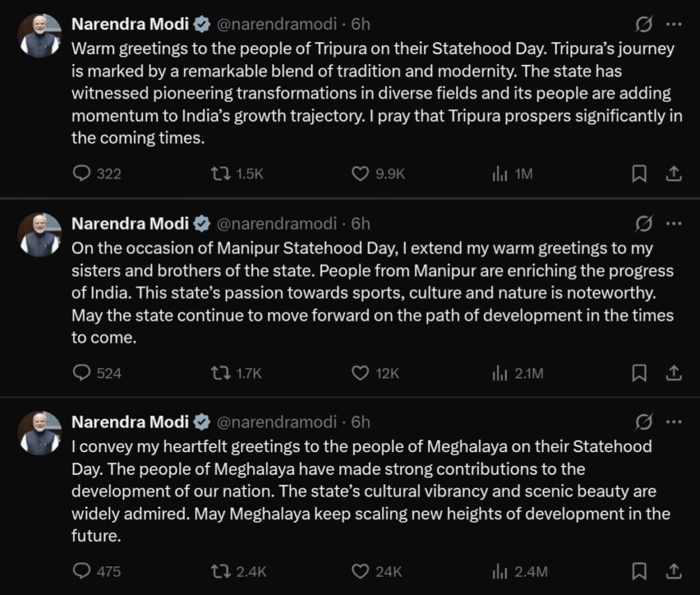The width and height of the screenshot is (700, 595).
Task: Open the Meghalaya tweet text body
Action: point(369,493)
